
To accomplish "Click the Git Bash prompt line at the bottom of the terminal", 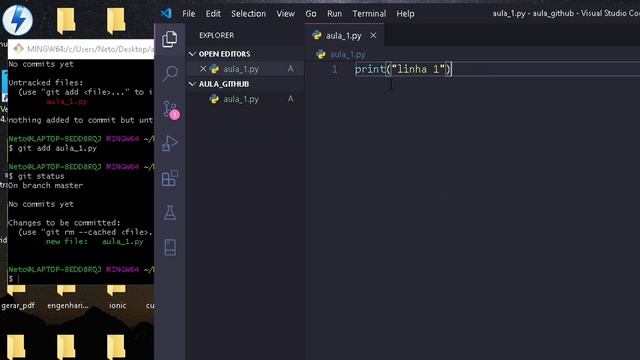I will pos(81,279).
